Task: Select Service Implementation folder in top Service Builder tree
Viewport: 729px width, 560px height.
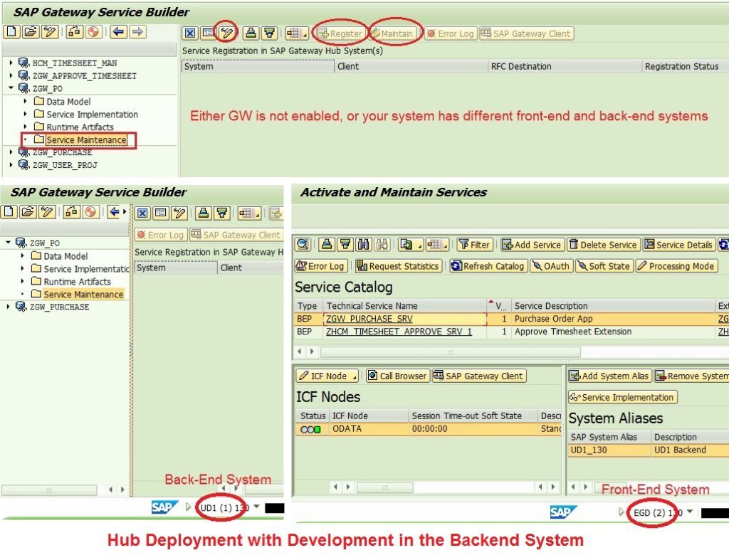Action: pos(92,114)
